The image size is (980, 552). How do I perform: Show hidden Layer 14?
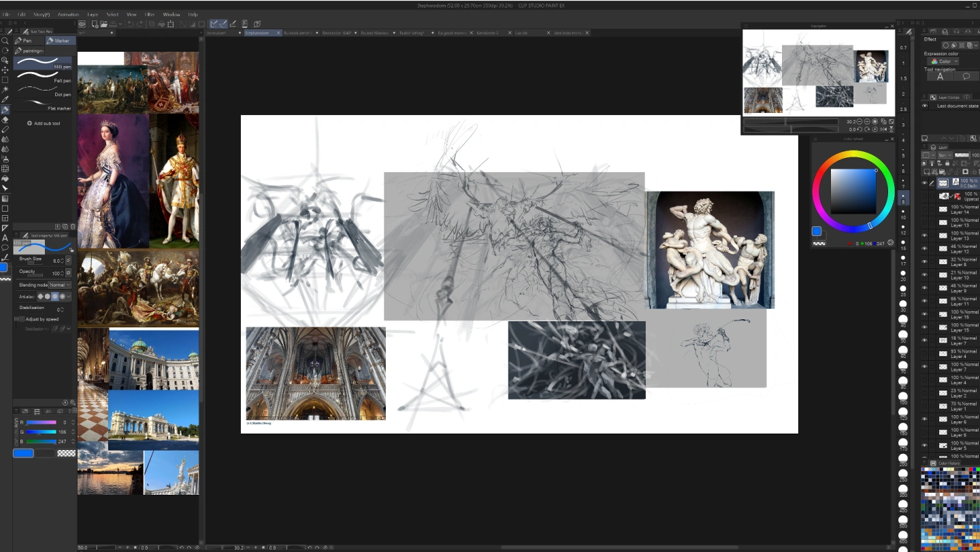point(924,210)
